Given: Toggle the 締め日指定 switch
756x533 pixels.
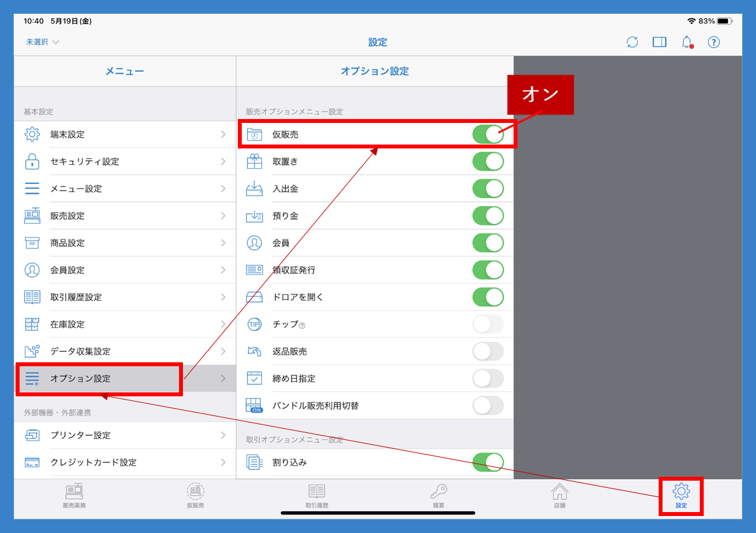Looking at the screenshot, I should pyautogui.click(x=487, y=379).
